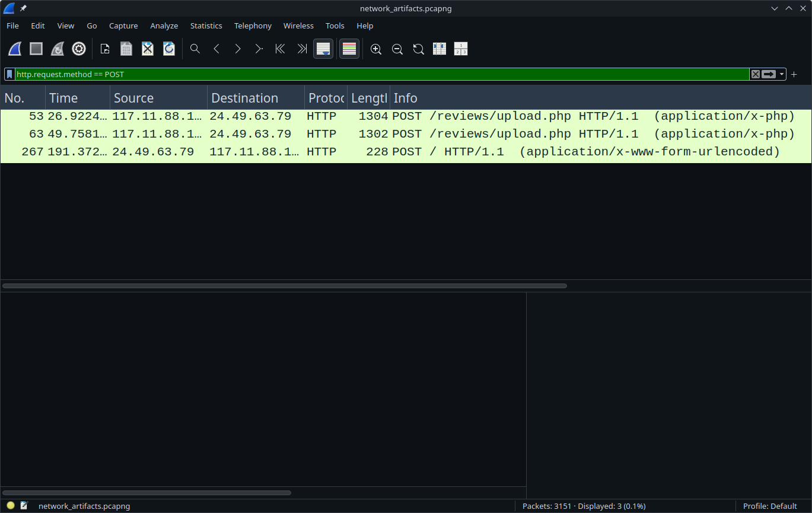Image resolution: width=812 pixels, height=513 pixels.
Task: Open the Capture menu
Action: point(123,26)
